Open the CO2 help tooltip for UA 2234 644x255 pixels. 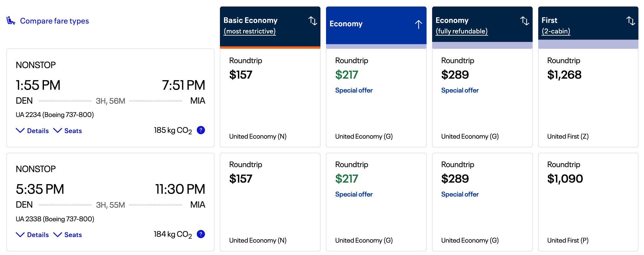(201, 131)
